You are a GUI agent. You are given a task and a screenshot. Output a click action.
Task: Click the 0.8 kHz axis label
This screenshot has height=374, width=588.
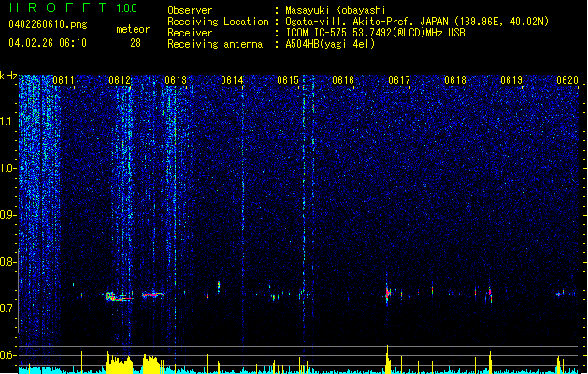point(7,262)
